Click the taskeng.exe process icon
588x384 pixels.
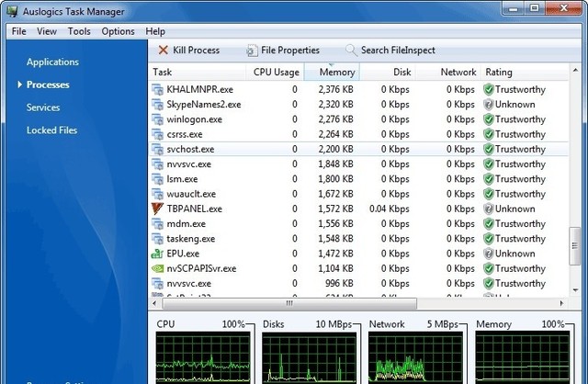(x=157, y=239)
